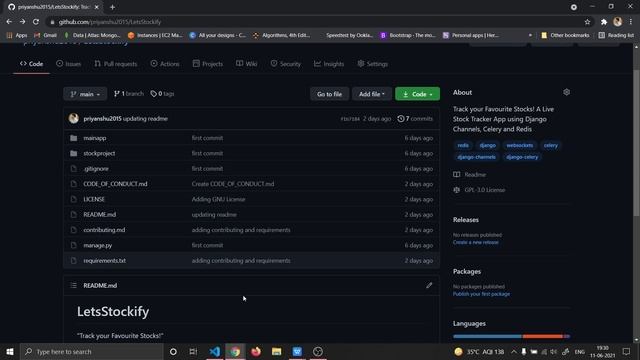Expand the green Code dropdown
640x360 pixels.
(x=417, y=94)
